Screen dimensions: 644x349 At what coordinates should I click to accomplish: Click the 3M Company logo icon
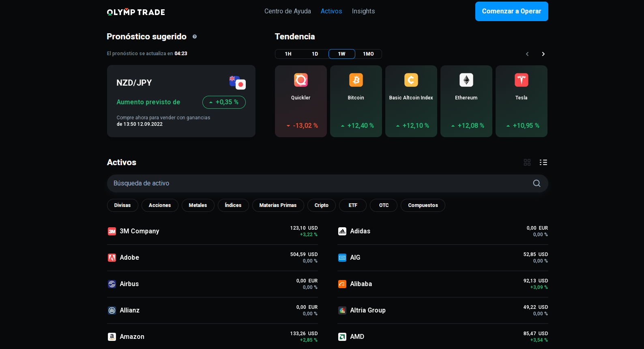click(112, 231)
